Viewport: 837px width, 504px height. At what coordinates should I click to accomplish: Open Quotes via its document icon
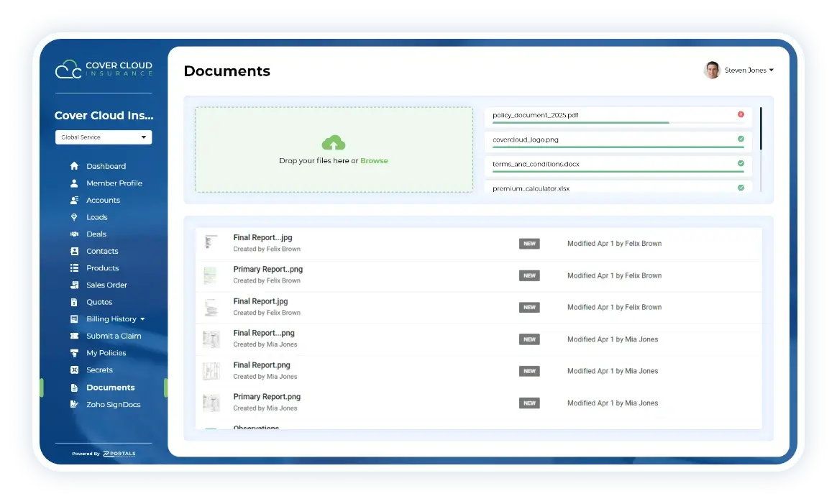[x=74, y=301]
